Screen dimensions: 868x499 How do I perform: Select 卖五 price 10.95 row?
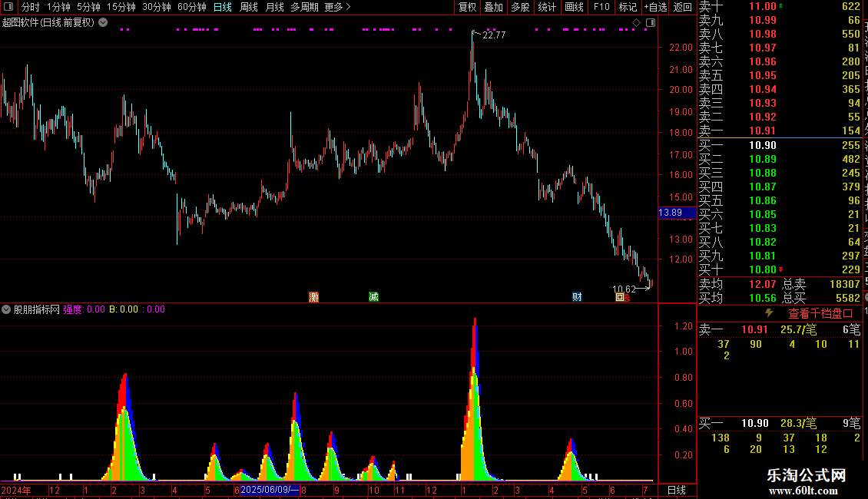780,75
